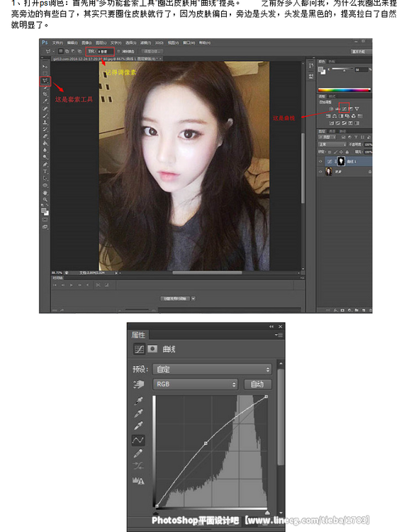Select the Rectangular Marquee tool
The width and height of the screenshot is (404, 532).
coord(45,74)
